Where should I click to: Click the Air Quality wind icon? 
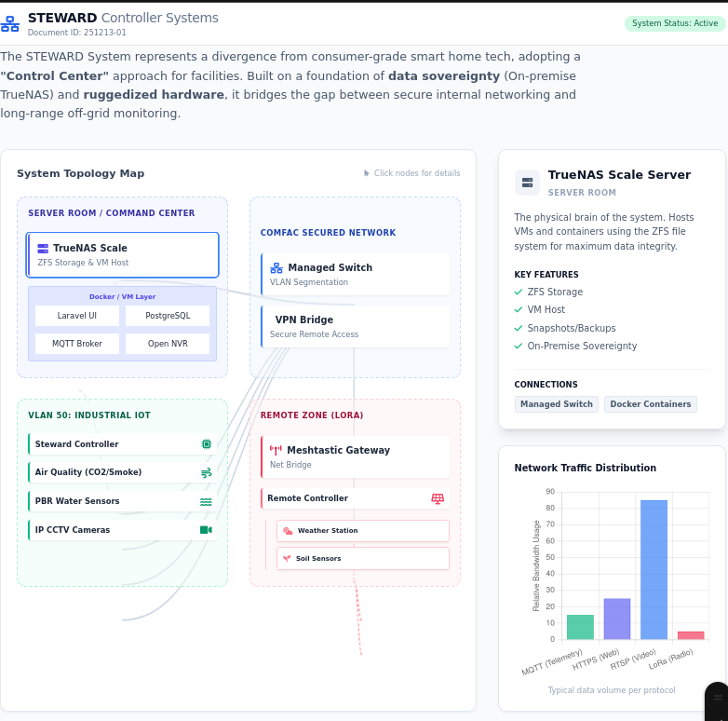click(206, 473)
